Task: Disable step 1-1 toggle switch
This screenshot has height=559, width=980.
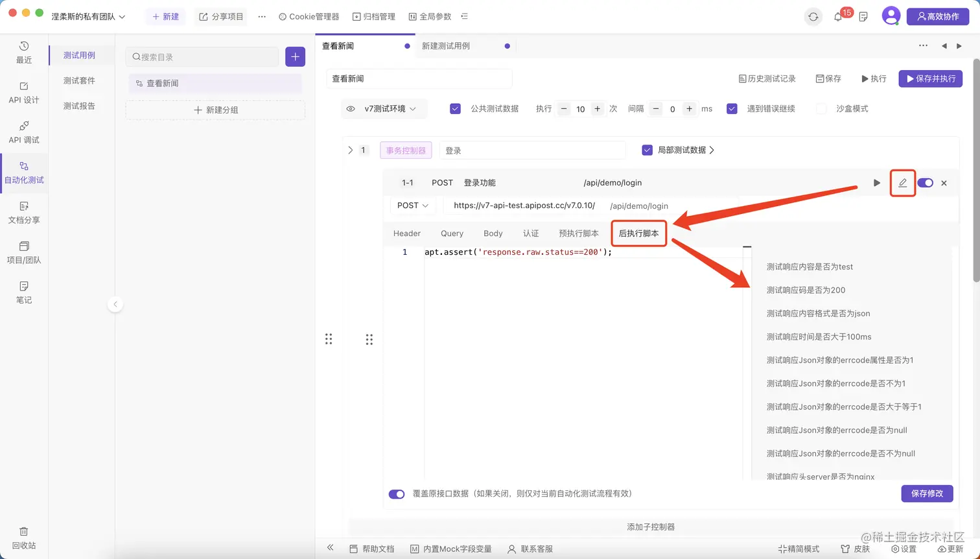Action: tap(925, 183)
